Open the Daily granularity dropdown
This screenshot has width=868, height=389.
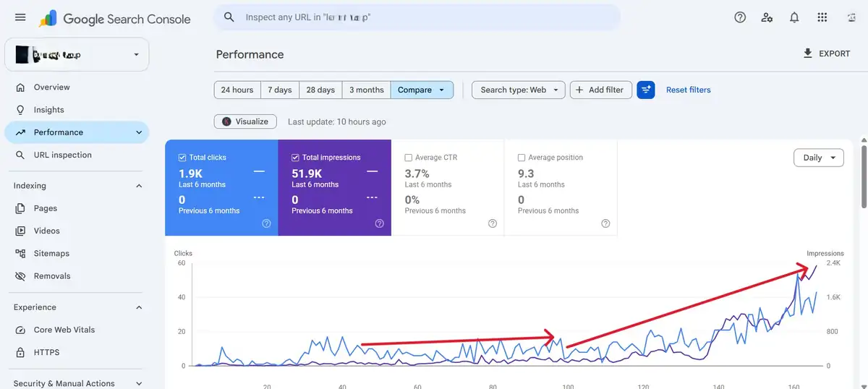click(x=819, y=158)
